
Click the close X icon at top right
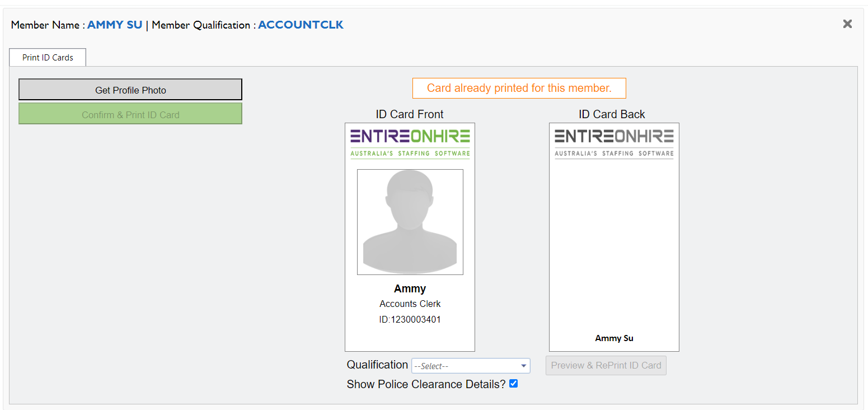[847, 24]
